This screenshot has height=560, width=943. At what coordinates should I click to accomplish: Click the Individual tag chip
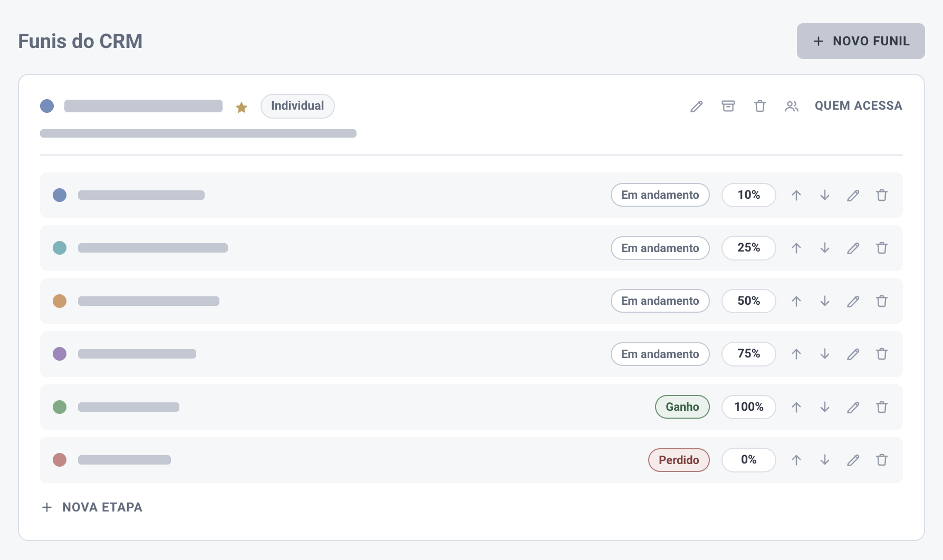tap(297, 106)
